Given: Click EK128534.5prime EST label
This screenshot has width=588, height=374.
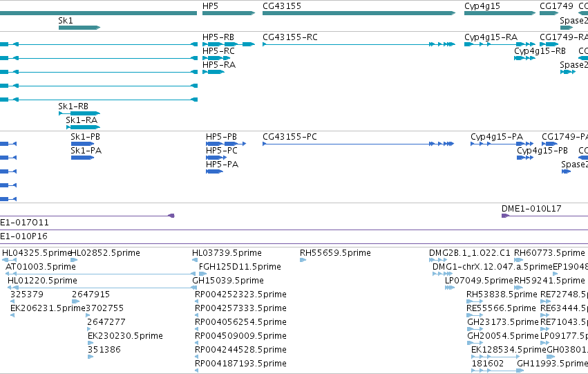Looking at the screenshot, I should [509, 350].
